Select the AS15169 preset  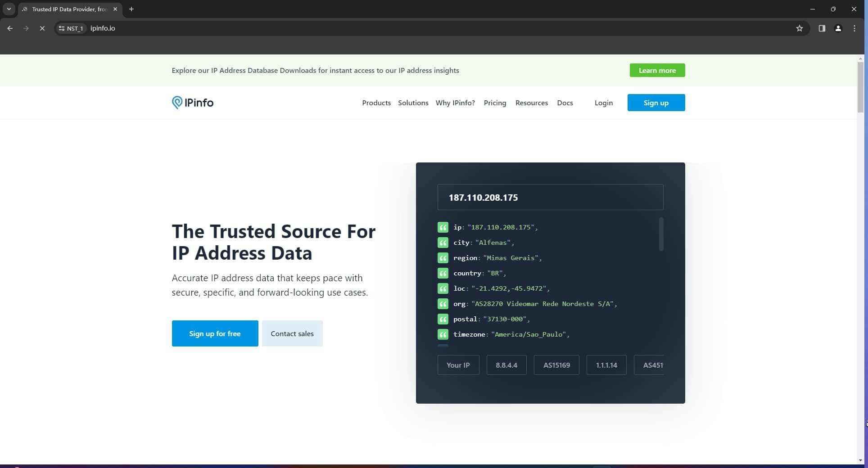(x=557, y=365)
